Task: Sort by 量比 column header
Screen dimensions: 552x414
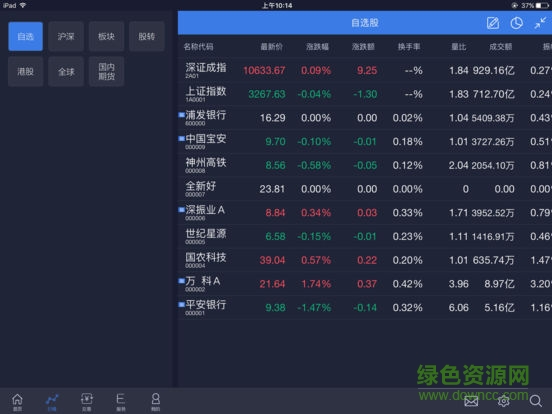Action: [x=459, y=47]
